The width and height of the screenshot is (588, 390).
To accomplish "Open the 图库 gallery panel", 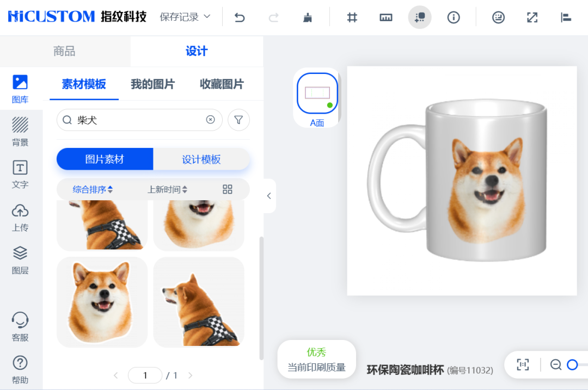I will [20, 89].
